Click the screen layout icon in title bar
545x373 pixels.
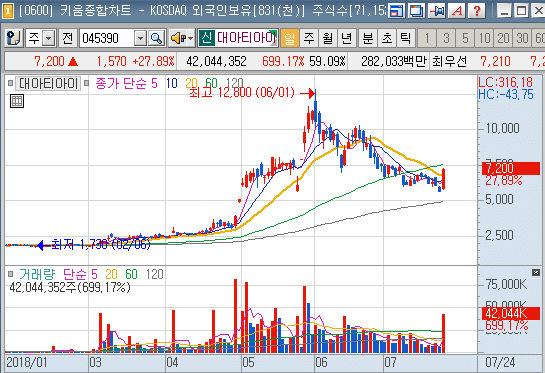pyautogui.click(x=396, y=11)
